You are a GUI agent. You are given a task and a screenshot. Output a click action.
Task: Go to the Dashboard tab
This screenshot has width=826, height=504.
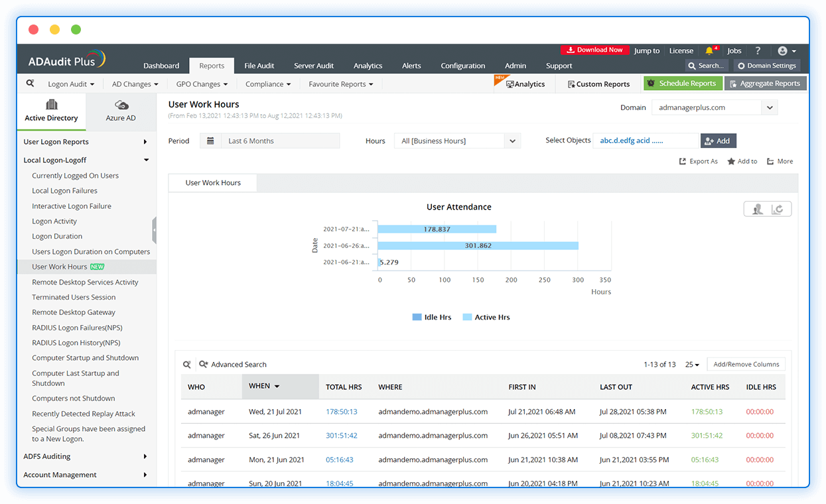tap(161, 66)
